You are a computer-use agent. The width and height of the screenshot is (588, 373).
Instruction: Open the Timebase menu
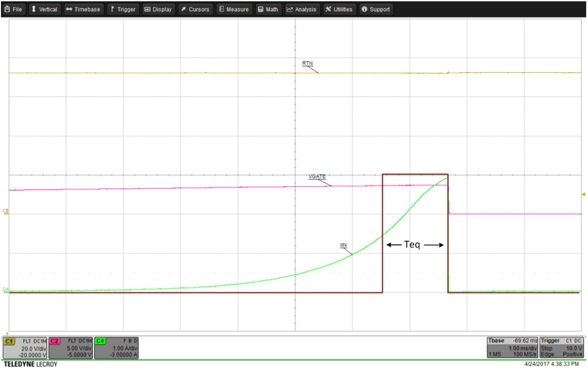tap(84, 9)
